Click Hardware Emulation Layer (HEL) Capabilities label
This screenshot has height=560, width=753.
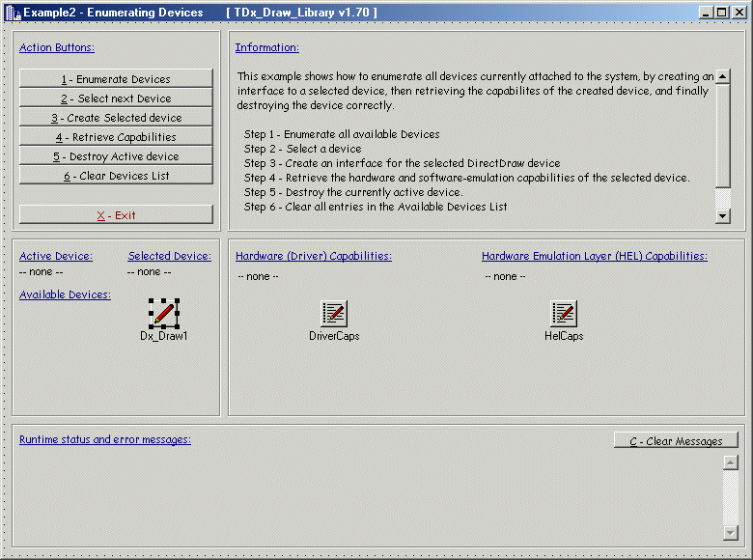[594, 256]
